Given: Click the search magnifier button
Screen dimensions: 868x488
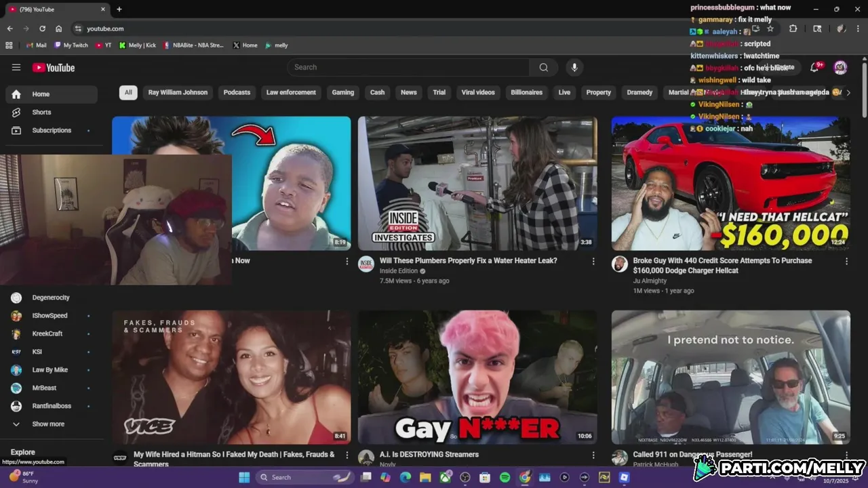Looking at the screenshot, I should pos(544,67).
